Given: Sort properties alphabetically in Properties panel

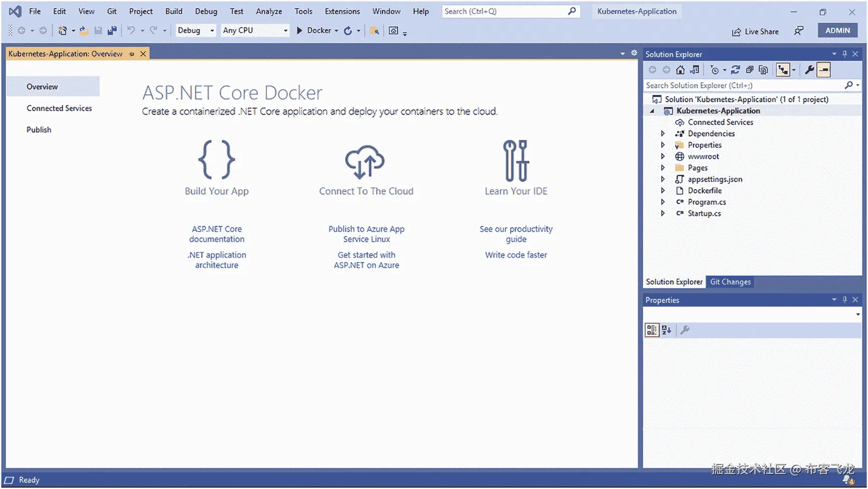Looking at the screenshot, I should pos(667,330).
